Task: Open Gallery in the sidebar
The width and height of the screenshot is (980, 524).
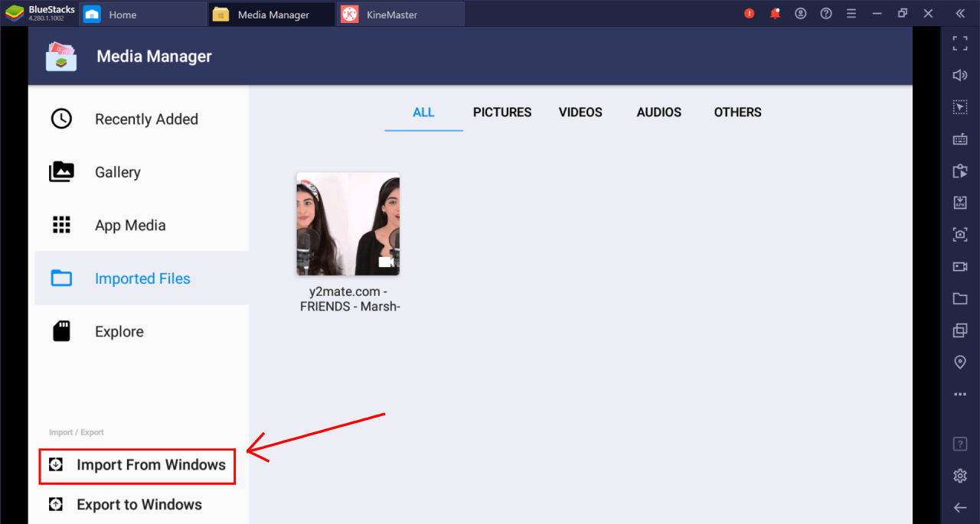Action: [x=142, y=172]
